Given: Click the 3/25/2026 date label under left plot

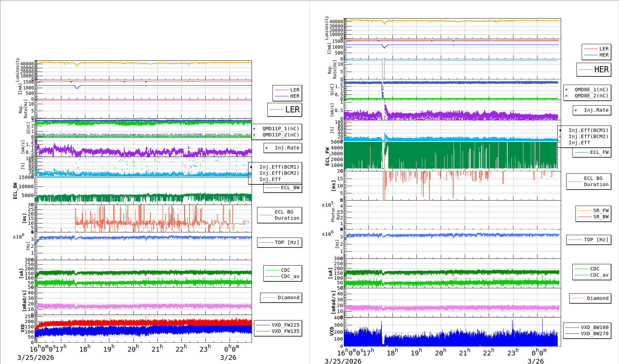Looking at the screenshot, I should point(36,358).
